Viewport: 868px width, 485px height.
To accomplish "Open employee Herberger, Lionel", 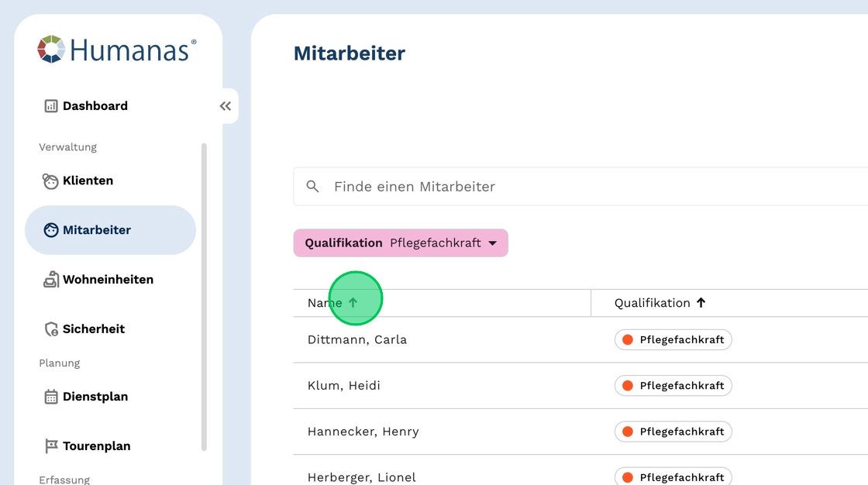I will coord(362,477).
